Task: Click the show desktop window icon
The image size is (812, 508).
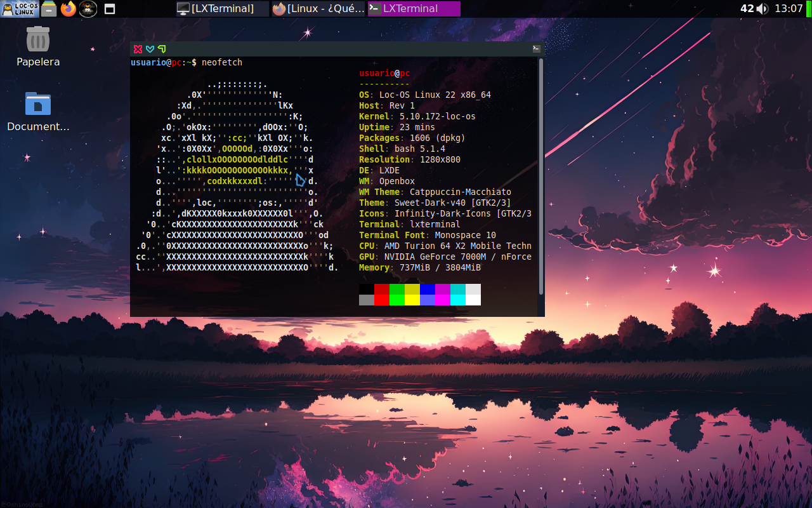Action: coord(110,8)
